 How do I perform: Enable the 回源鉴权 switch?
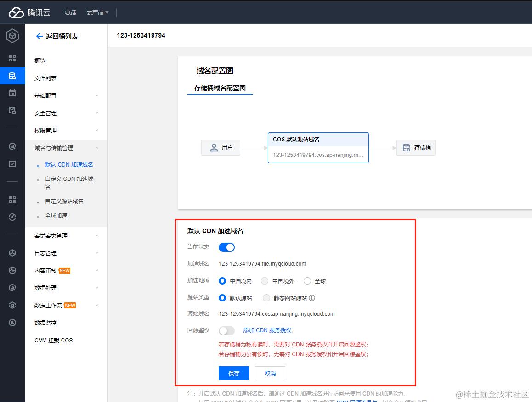226,330
